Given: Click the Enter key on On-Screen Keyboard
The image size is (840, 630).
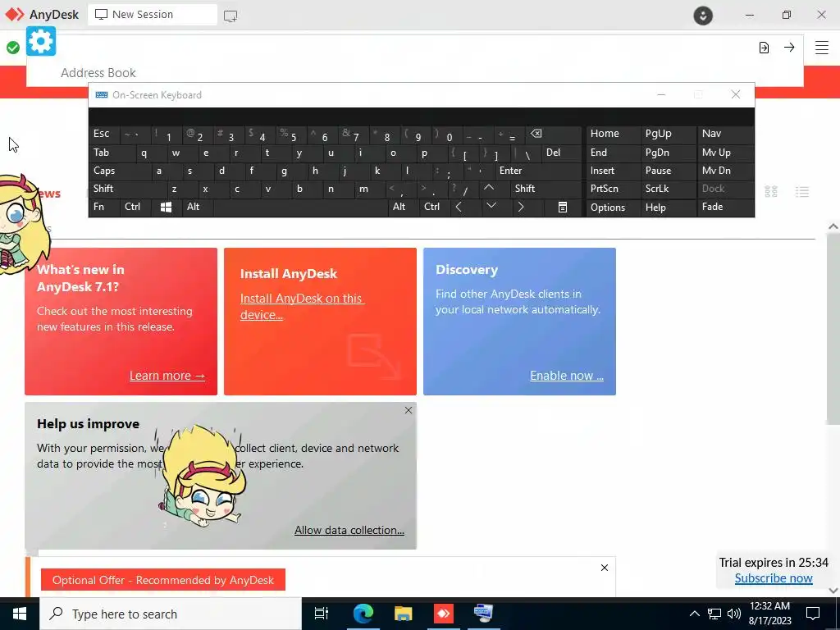Looking at the screenshot, I should tap(538, 171).
